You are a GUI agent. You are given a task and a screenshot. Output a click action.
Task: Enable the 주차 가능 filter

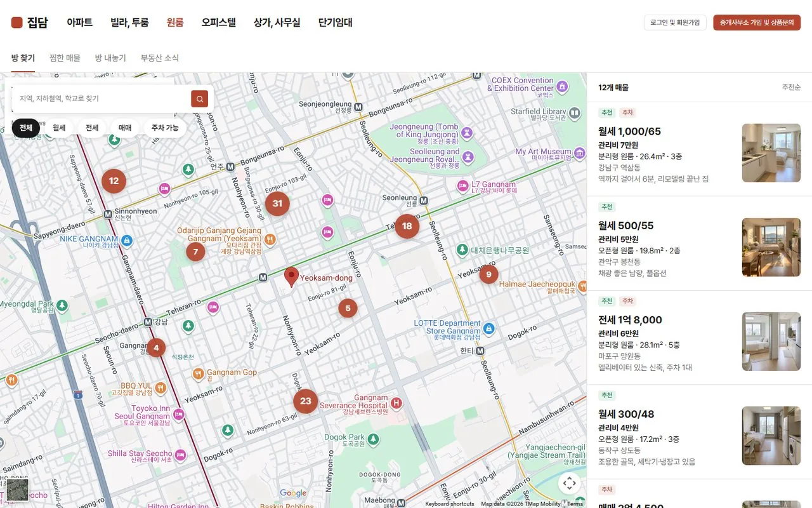(x=165, y=128)
